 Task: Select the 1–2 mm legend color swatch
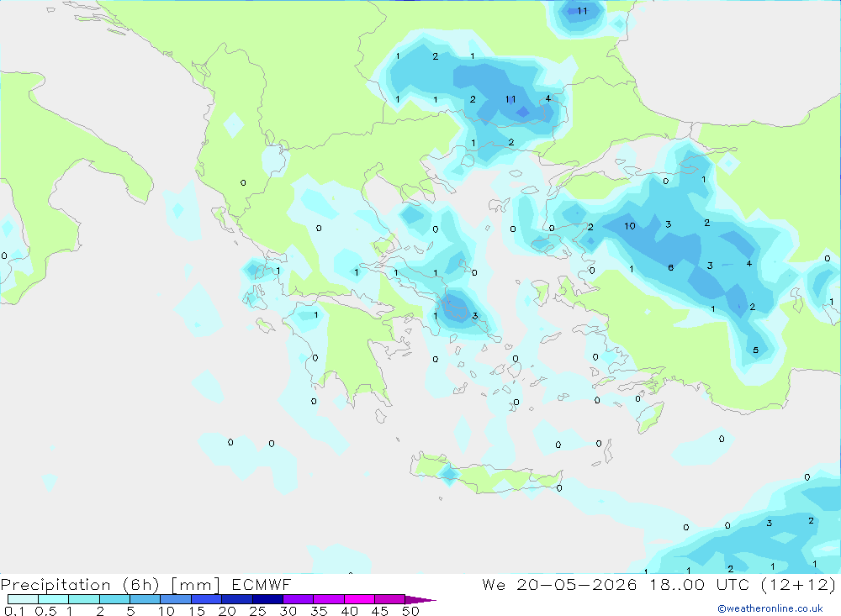(84, 599)
